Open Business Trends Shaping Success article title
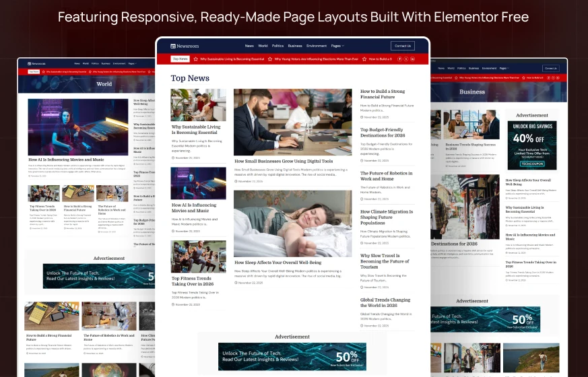The height and width of the screenshot is (377, 588). tap(471, 147)
